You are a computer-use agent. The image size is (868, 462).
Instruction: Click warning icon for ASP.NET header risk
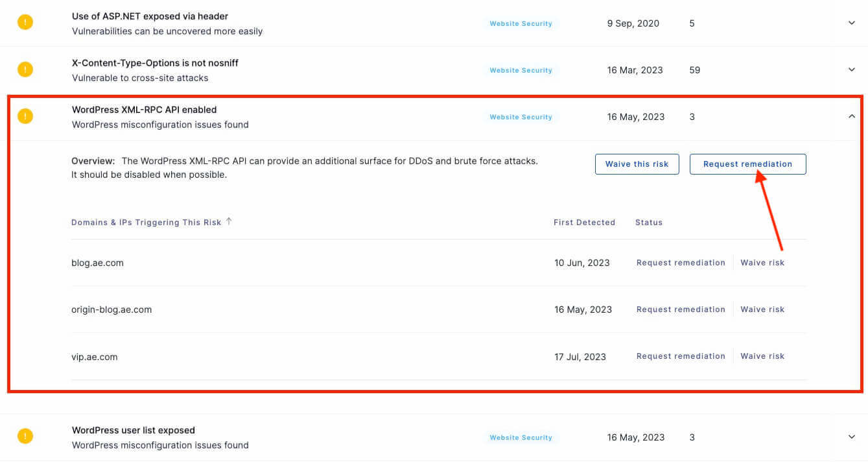click(x=25, y=22)
